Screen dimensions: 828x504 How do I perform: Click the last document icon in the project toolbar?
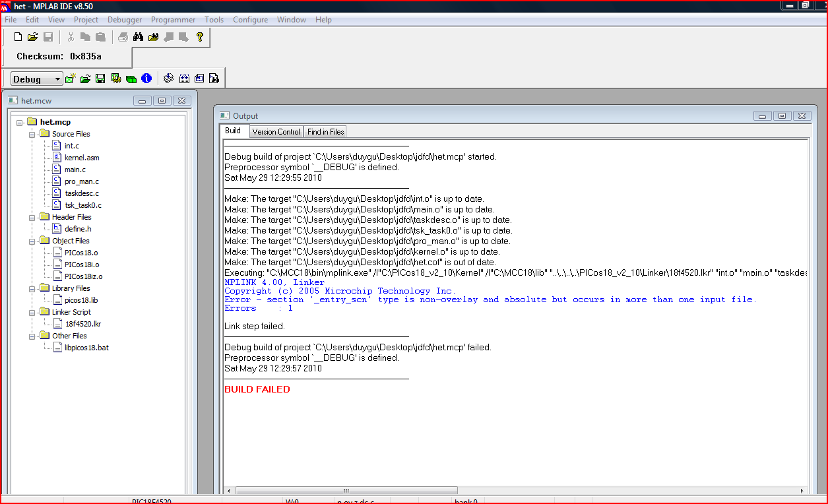214,79
